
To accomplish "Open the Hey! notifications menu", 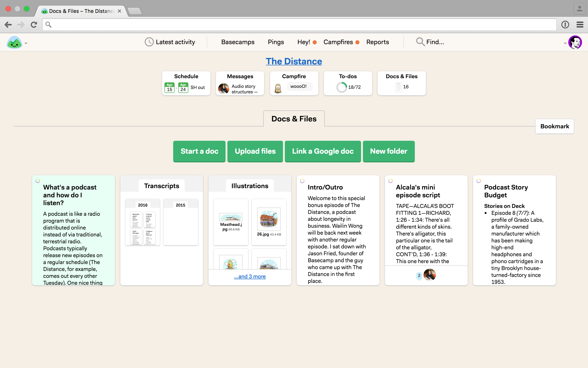I will pyautogui.click(x=307, y=42).
